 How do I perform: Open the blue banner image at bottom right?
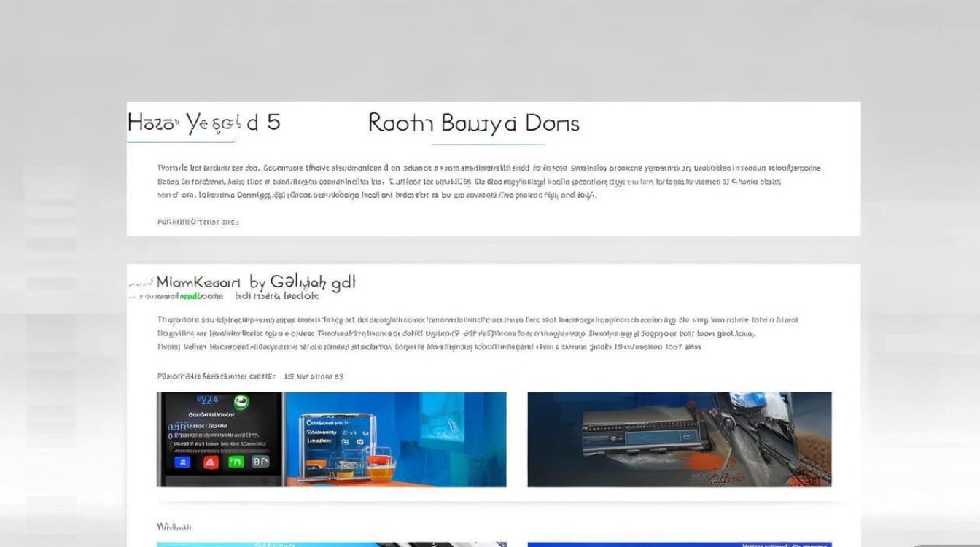pyautogui.click(x=679, y=544)
